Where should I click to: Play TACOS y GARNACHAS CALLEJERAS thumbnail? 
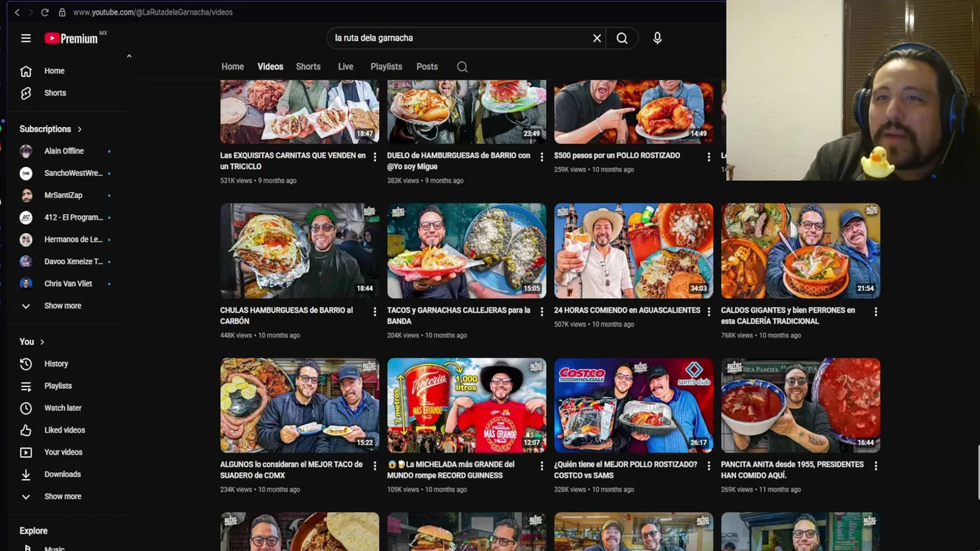coord(466,251)
